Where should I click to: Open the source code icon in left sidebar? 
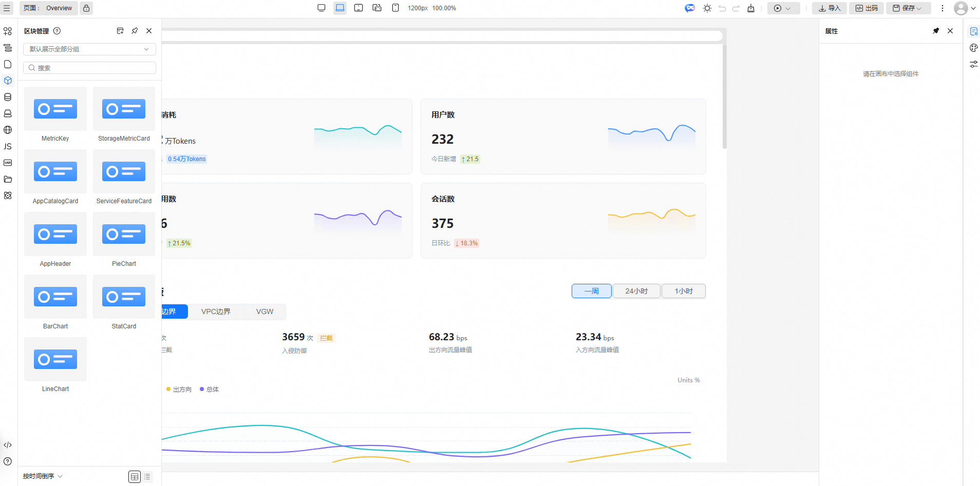pyautogui.click(x=8, y=445)
